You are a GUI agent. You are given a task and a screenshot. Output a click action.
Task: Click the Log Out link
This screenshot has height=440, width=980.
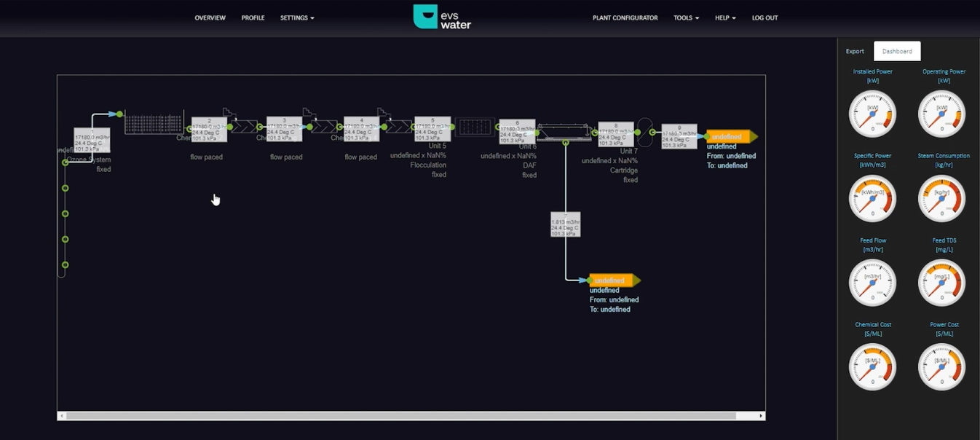(x=764, y=17)
